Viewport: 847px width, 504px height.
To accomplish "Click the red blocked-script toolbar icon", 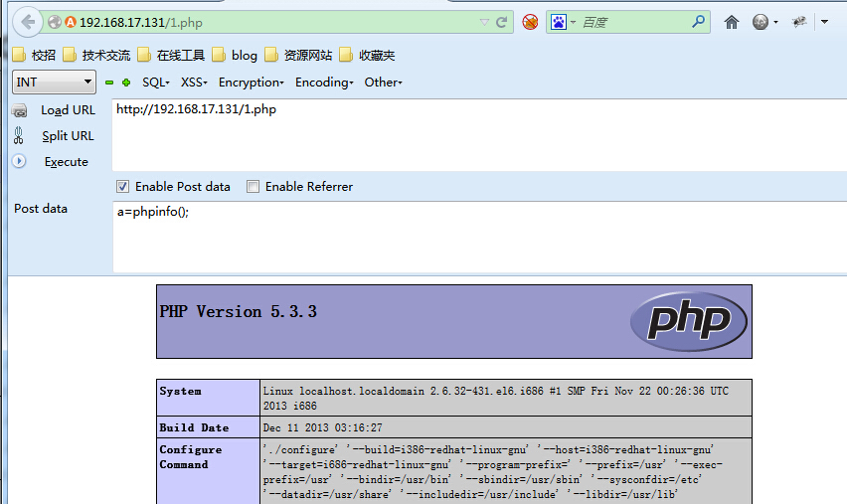I will click(531, 22).
